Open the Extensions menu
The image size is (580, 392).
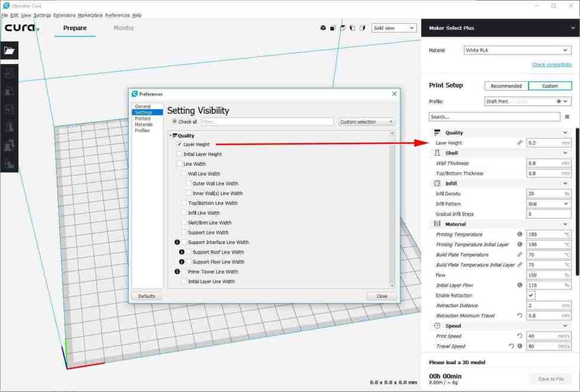click(x=65, y=15)
